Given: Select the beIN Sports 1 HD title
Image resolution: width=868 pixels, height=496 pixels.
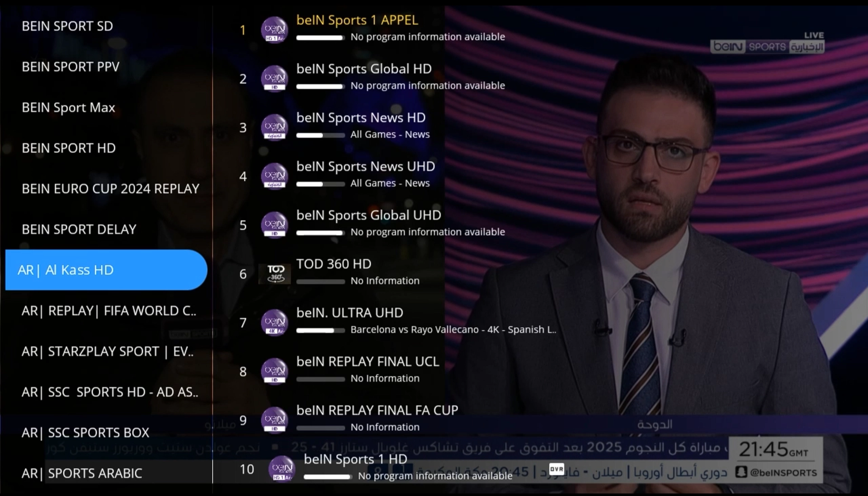Looking at the screenshot, I should 355,459.
